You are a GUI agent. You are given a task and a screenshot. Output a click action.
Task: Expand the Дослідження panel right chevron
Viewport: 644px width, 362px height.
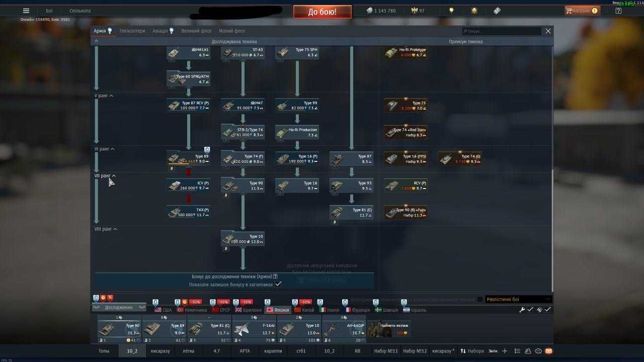point(142,307)
